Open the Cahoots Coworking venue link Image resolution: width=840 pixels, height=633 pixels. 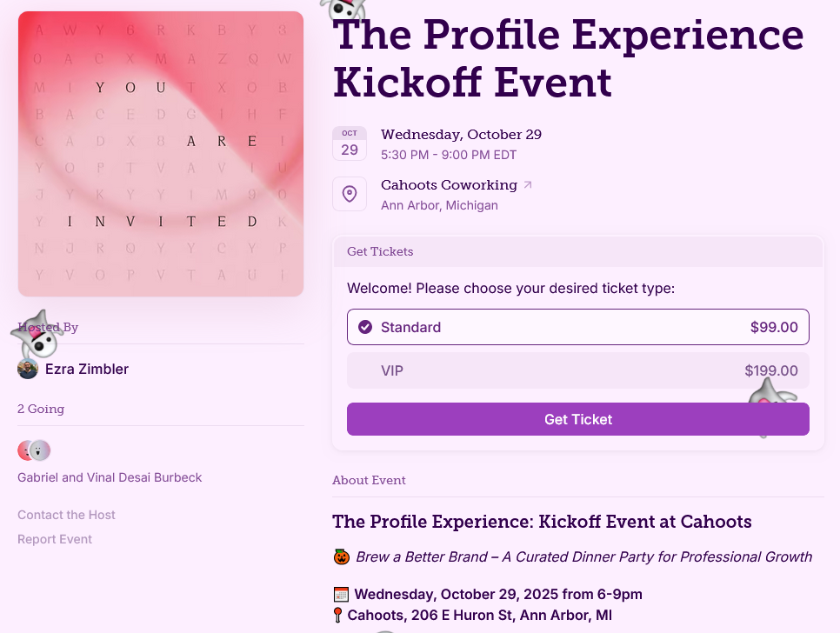tap(449, 185)
